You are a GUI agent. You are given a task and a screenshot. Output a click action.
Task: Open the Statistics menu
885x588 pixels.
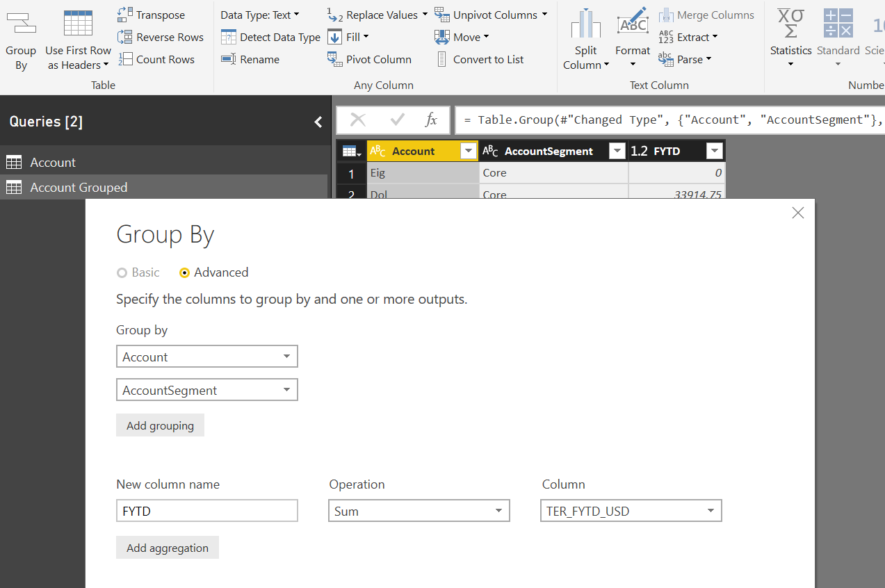tap(790, 39)
